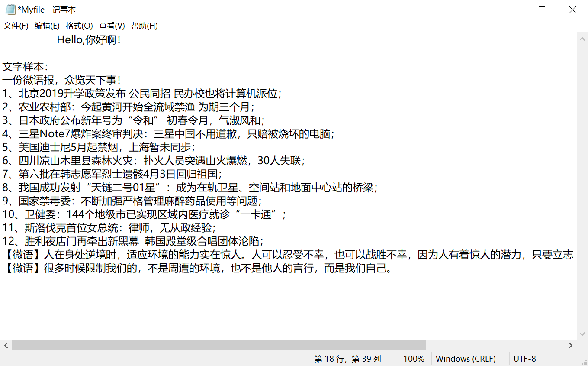Open the 帮助(H) menu
588x366 pixels.
(x=145, y=26)
